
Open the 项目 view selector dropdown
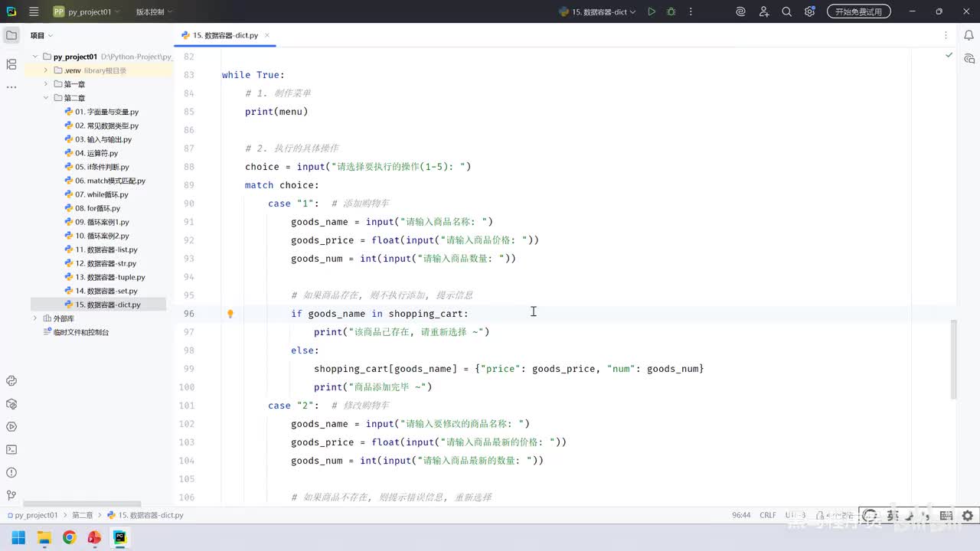[x=42, y=35]
